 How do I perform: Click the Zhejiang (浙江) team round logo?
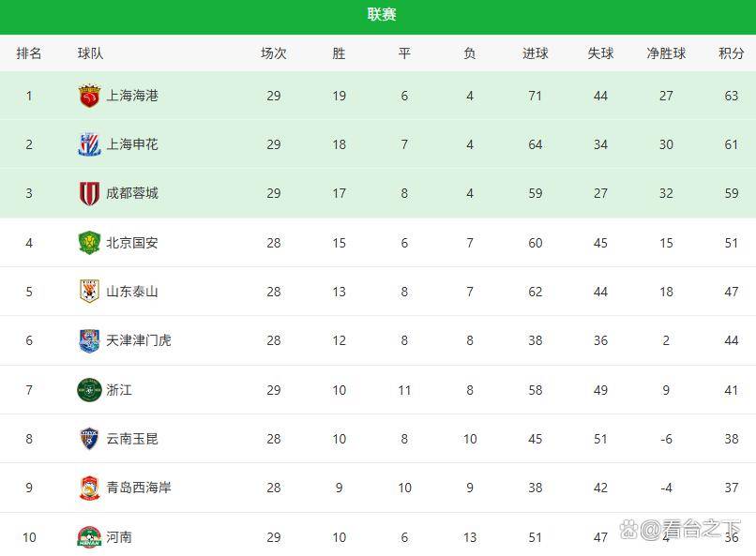point(89,390)
